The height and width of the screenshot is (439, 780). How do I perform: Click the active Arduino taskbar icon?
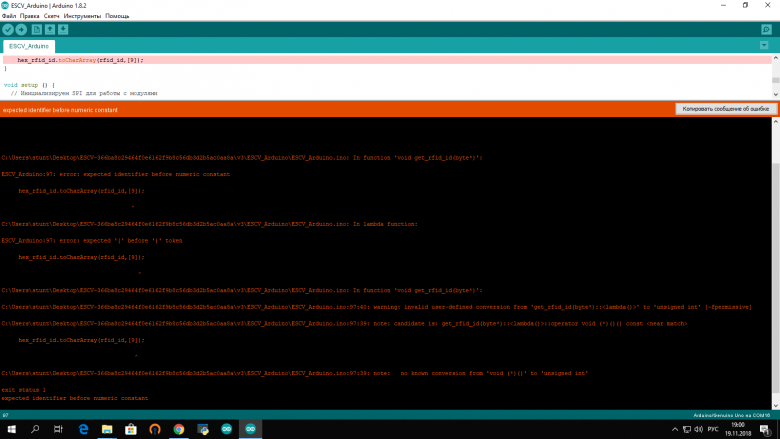point(250,429)
